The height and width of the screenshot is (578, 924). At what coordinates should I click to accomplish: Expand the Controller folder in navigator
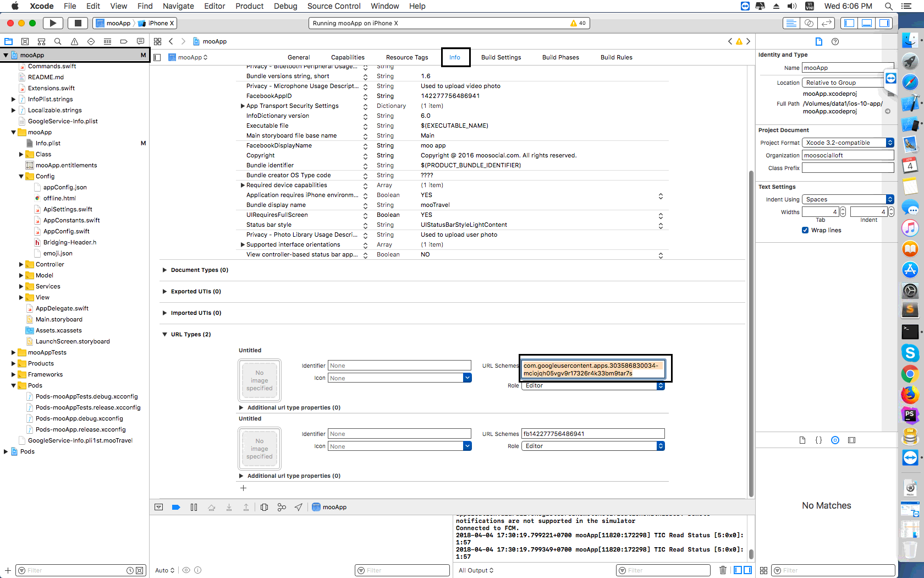click(21, 264)
